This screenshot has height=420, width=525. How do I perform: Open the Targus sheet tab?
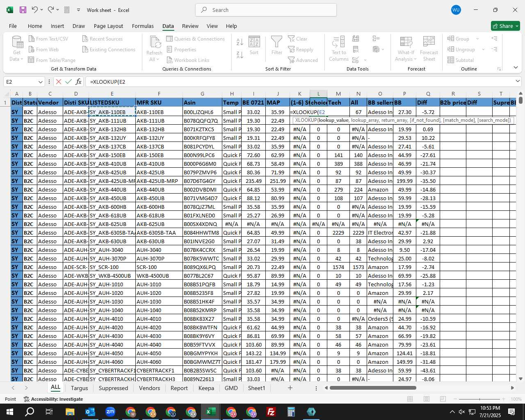(x=79, y=388)
